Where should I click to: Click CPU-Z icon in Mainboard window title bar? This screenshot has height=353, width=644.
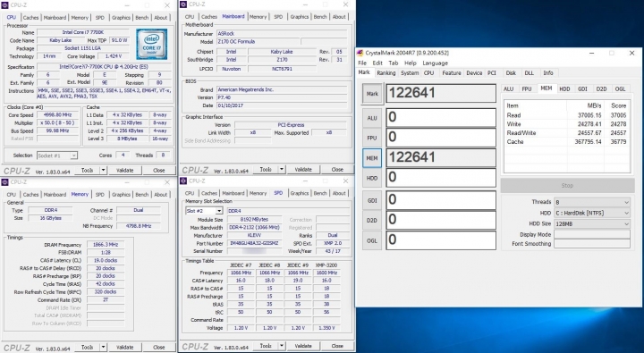tap(183, 4)
